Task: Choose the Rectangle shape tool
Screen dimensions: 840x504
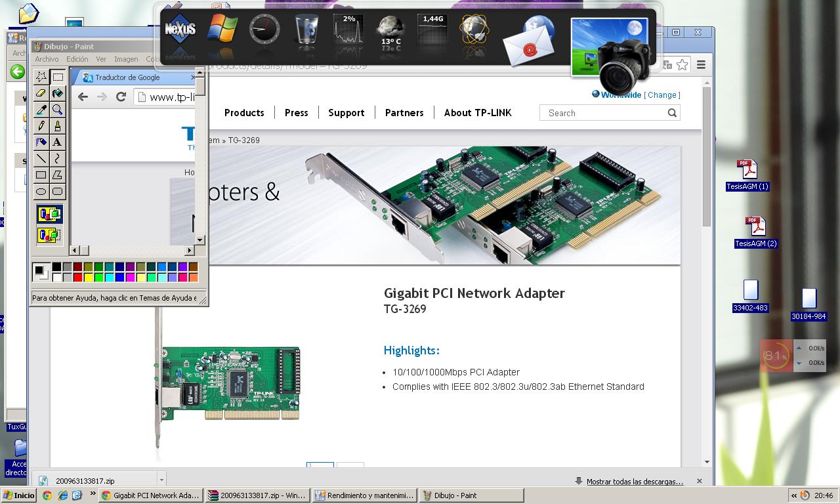Action: (x=41, y=175)
